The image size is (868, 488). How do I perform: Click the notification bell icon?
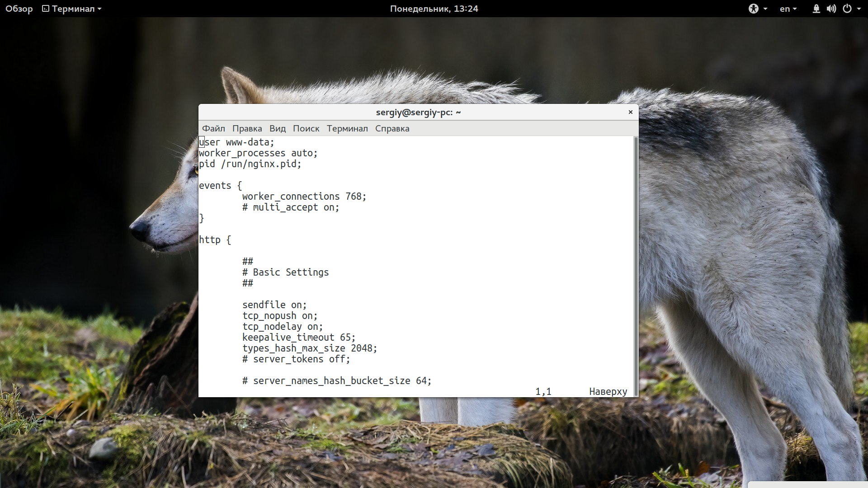[x=816, y=9]
